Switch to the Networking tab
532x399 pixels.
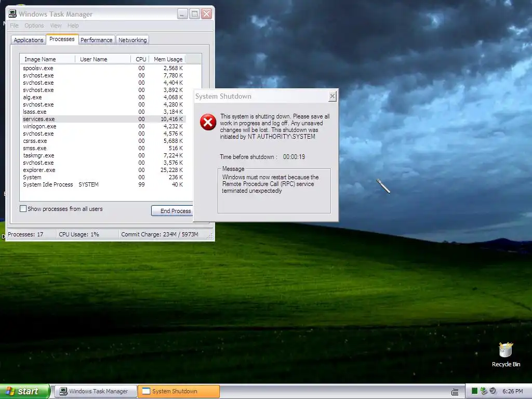click(132, 39)
